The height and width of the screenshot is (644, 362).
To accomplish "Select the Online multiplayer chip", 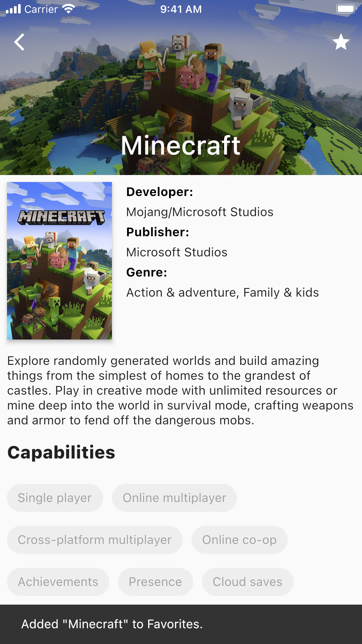I will coord(174,498).
